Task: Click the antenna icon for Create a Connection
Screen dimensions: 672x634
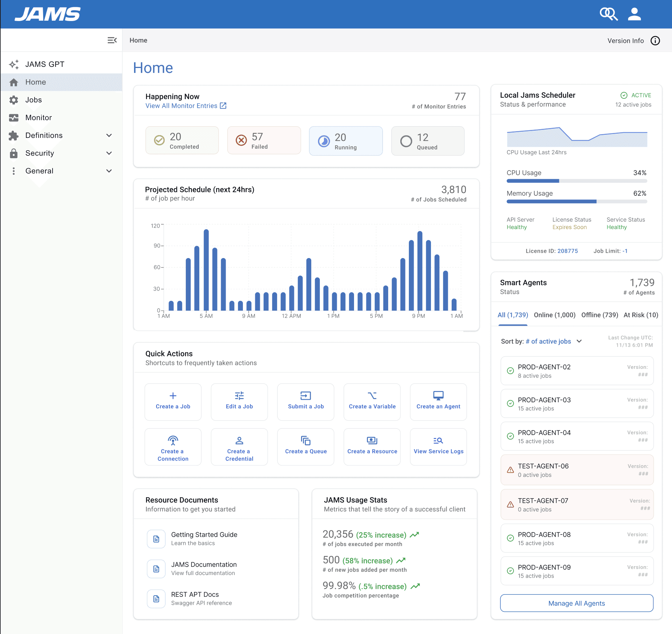Action: click(173, 440)
